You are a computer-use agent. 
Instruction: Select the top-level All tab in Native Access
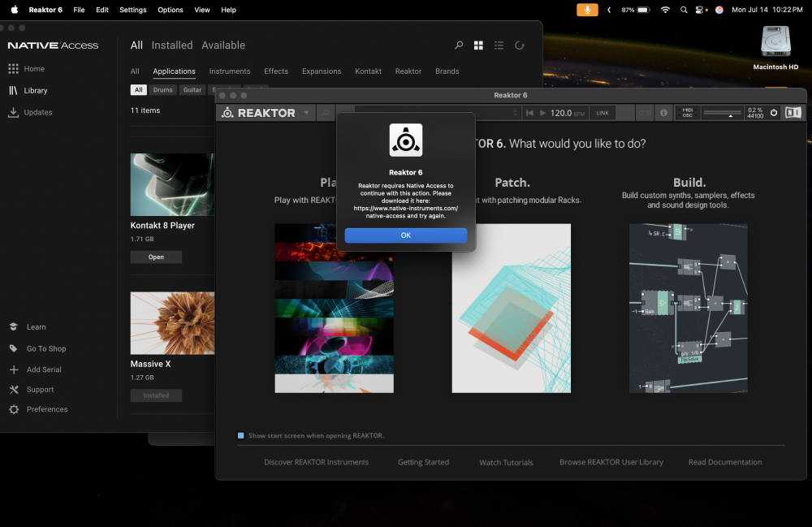136,45
